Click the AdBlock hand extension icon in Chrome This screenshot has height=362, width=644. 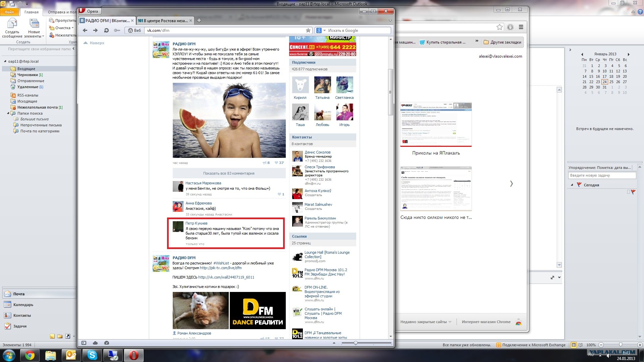510,27
